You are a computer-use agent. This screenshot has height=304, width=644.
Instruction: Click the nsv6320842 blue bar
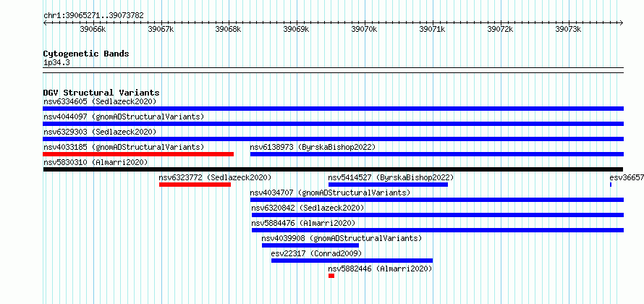coord(438,215)
